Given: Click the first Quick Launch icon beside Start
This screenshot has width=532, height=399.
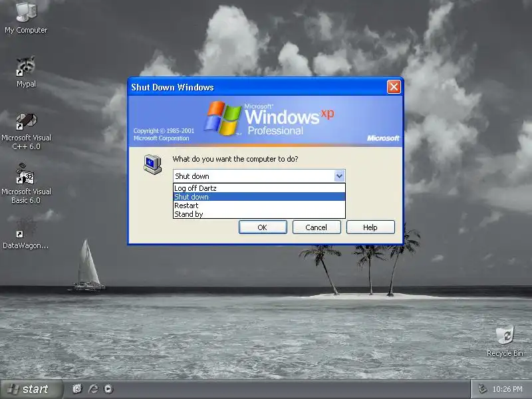Looking at the screenshot, I should (x=77, y=389).
